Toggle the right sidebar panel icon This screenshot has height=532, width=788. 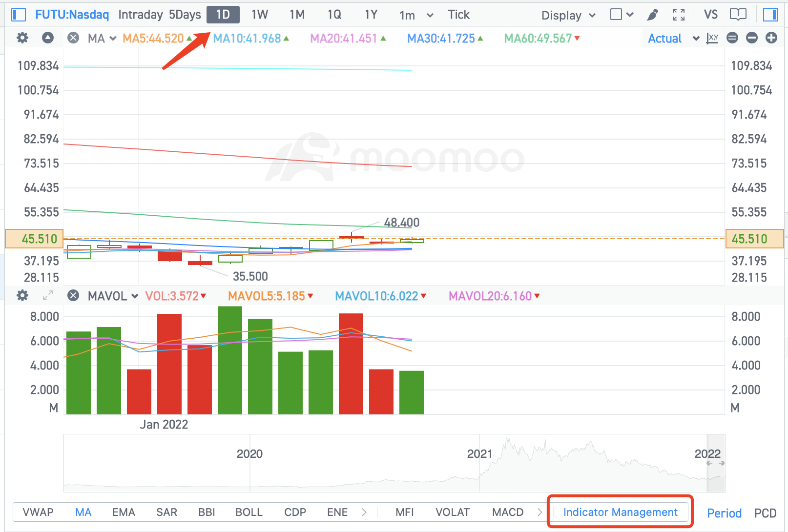click(x=770, y=15)
